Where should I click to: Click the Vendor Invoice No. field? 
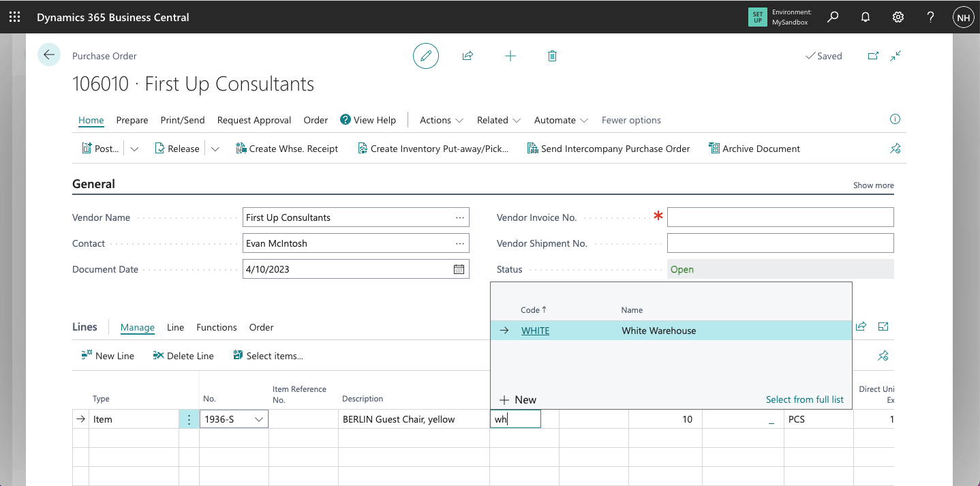point(780,217)
